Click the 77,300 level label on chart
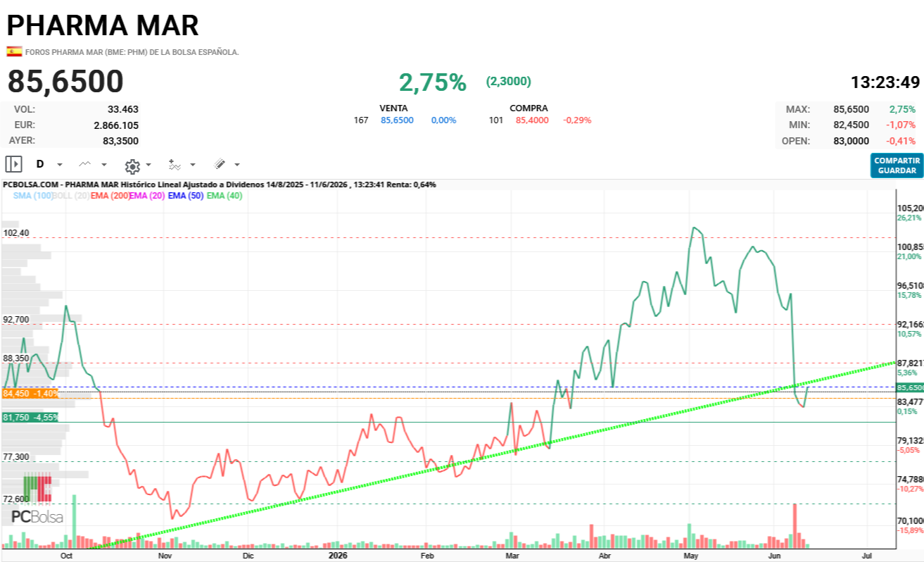The height and width of the screenshot is (562, 924). [16, 456]
